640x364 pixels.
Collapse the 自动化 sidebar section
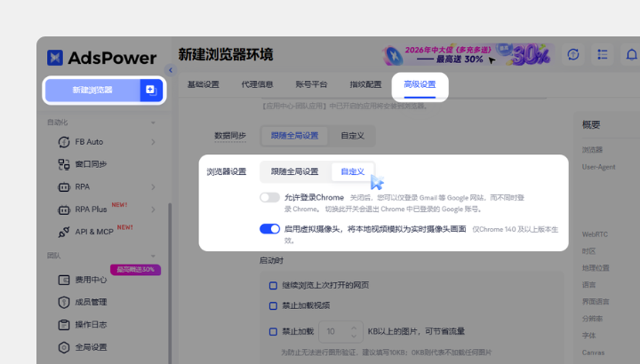point(153,123)
